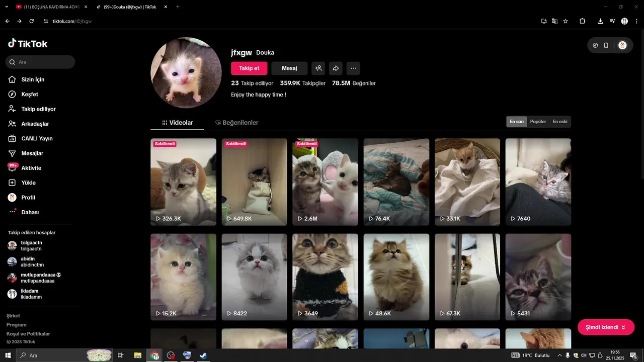Image resolution: width=644 pixels, height=362 pixels.
Task: Select En eski sort option
Action: pos(560,122)
